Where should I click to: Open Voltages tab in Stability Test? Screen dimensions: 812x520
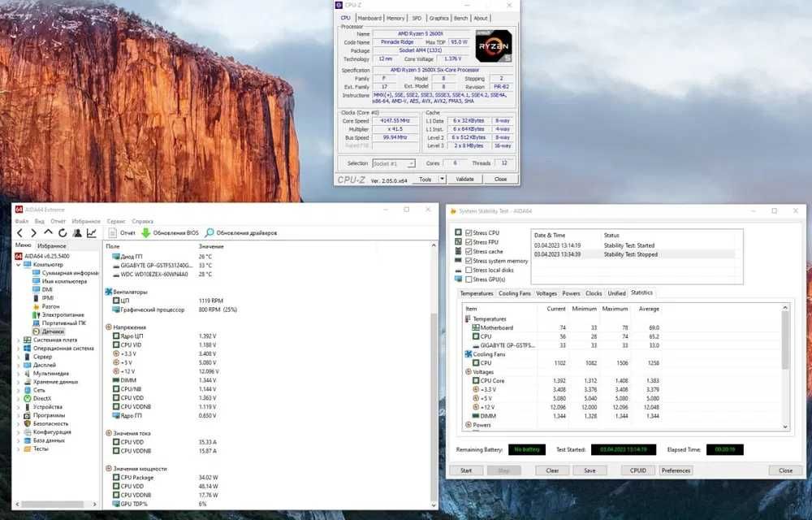pos(546,293)
